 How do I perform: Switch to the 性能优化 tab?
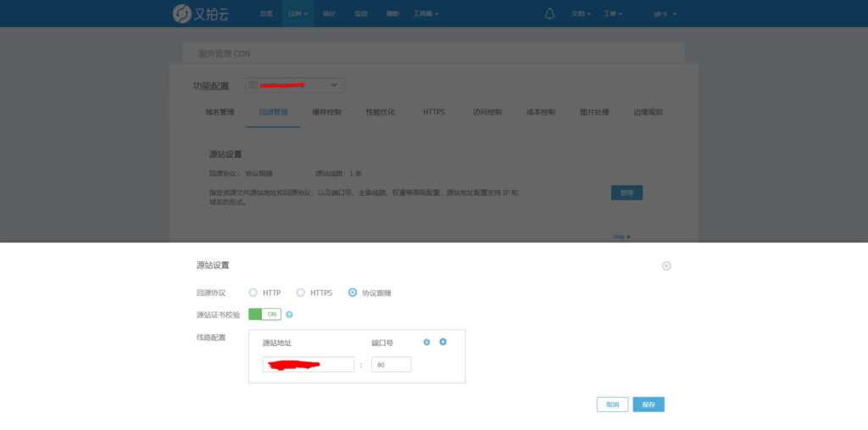[381, 112]
